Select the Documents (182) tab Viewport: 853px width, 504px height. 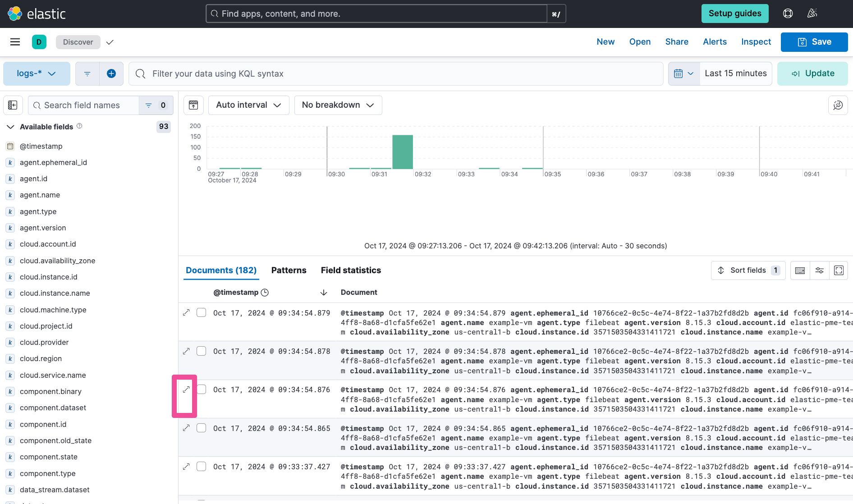point(221,270)
